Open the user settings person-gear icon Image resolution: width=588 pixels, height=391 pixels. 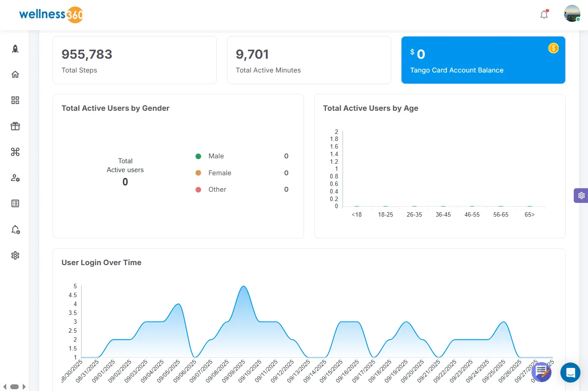pos(15,178)
